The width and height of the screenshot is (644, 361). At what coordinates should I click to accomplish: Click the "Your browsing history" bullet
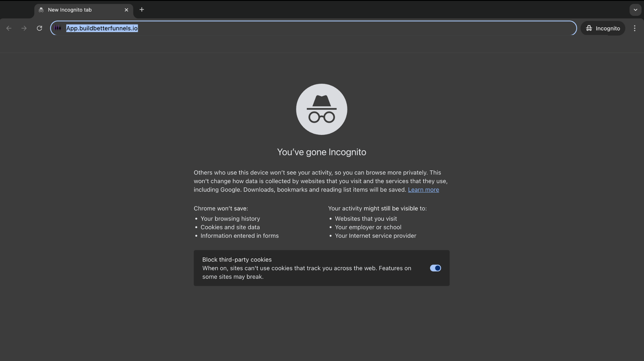click(x=230, y=219)
